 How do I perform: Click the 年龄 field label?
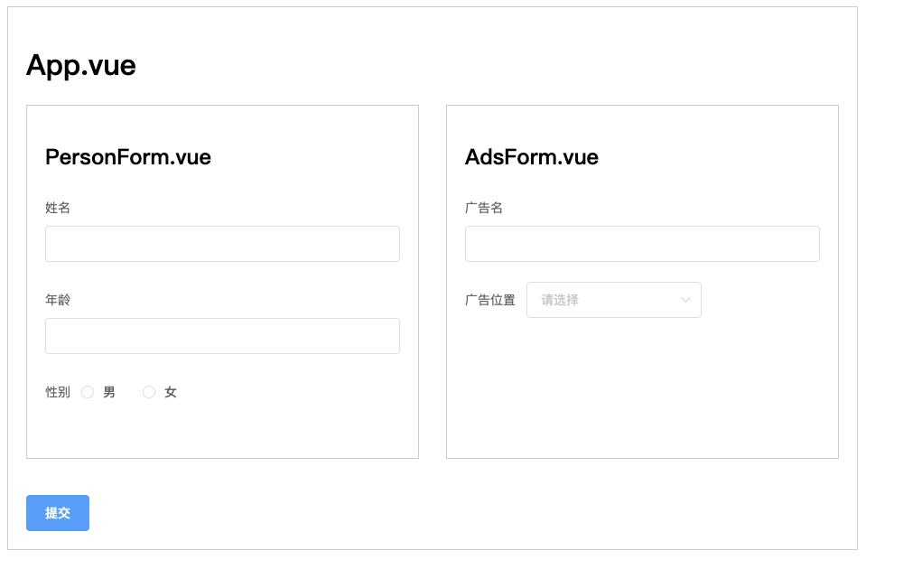tap(58, 300)
